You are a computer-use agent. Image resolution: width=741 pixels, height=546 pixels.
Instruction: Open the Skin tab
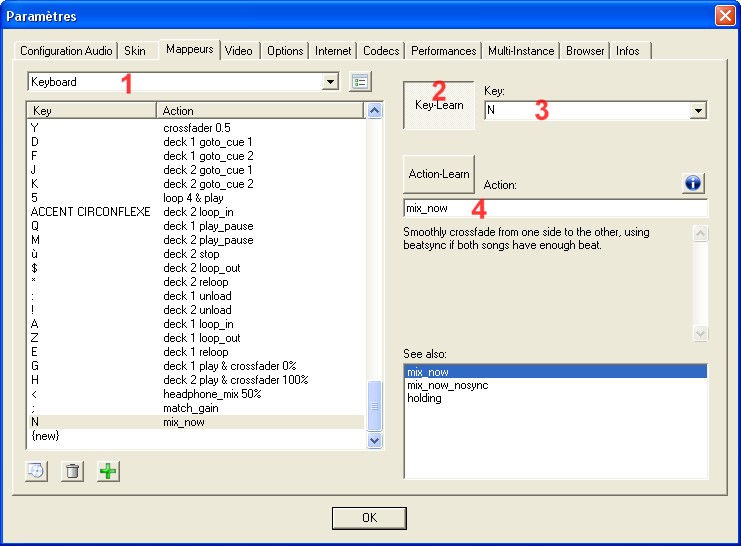pyautogui.click(x=134, y=50)
